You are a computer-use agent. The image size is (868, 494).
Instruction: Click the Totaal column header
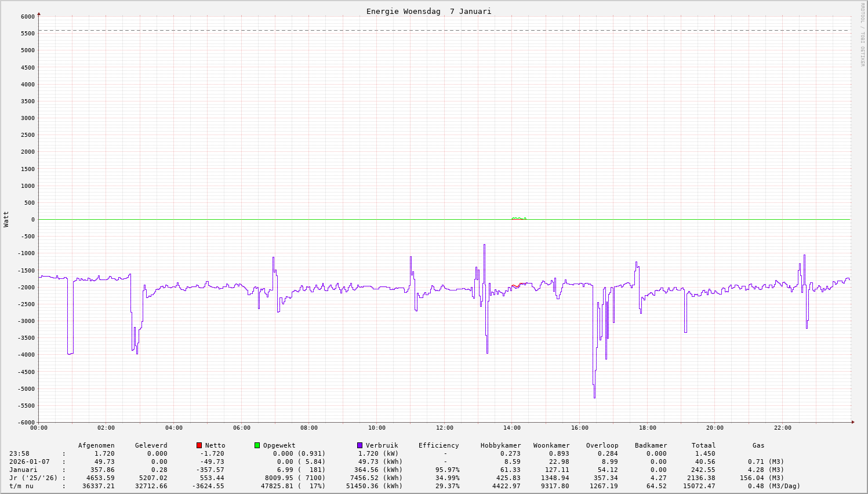703,446
